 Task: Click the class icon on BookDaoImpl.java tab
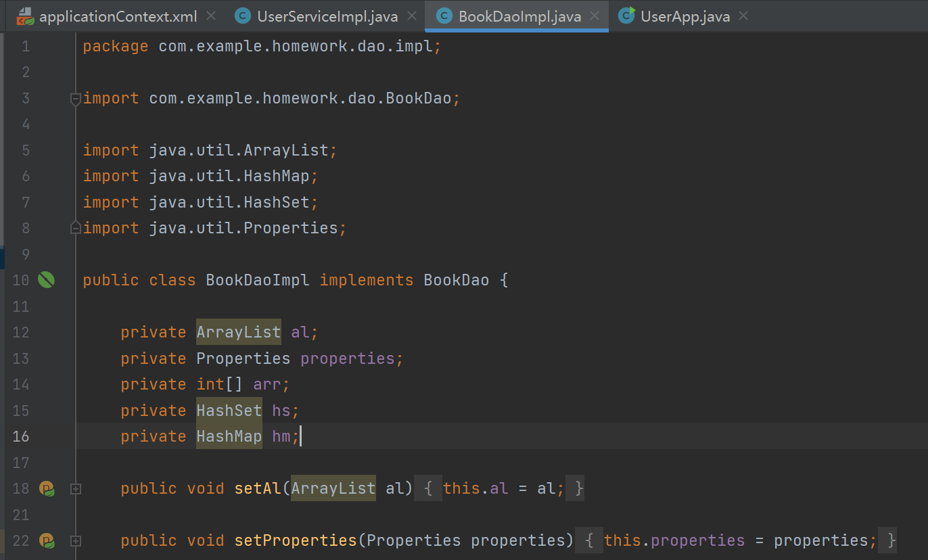[x=444, y=16]
